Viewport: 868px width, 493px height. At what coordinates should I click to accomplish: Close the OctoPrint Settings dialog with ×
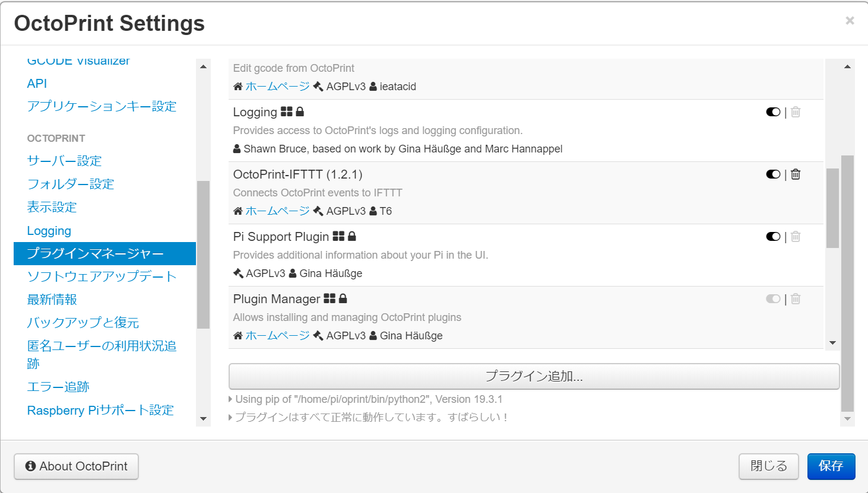(x=850, y=21)
